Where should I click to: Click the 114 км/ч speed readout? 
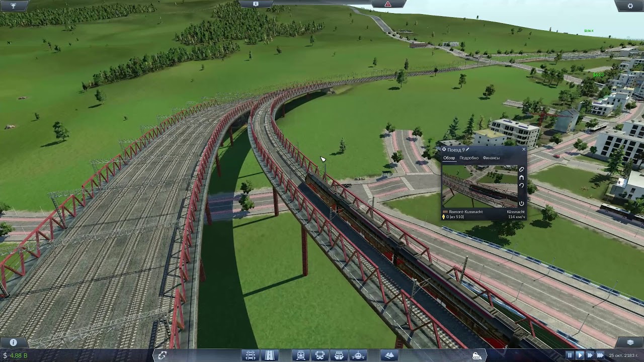point(517,217)
